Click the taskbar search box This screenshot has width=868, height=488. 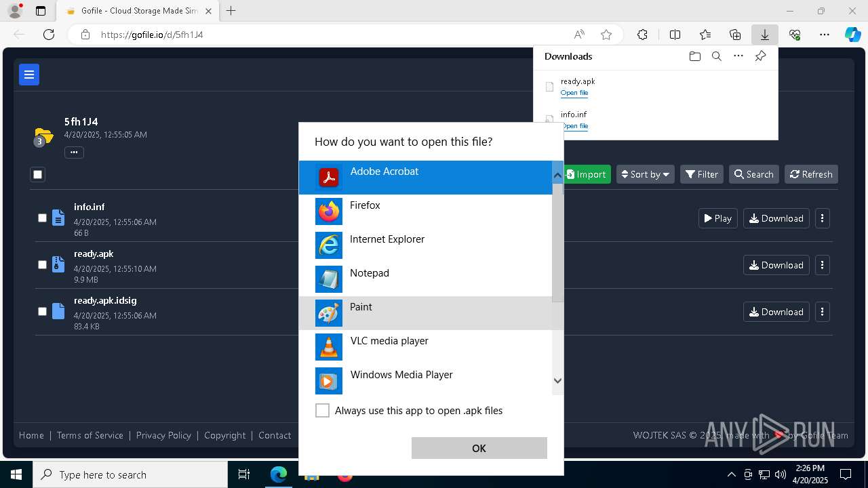[130, 474]
